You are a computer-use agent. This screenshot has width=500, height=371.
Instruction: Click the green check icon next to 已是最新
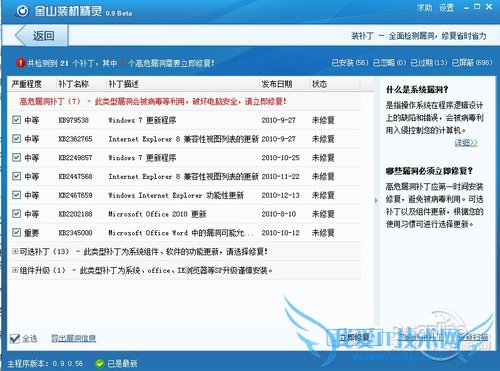100,363
